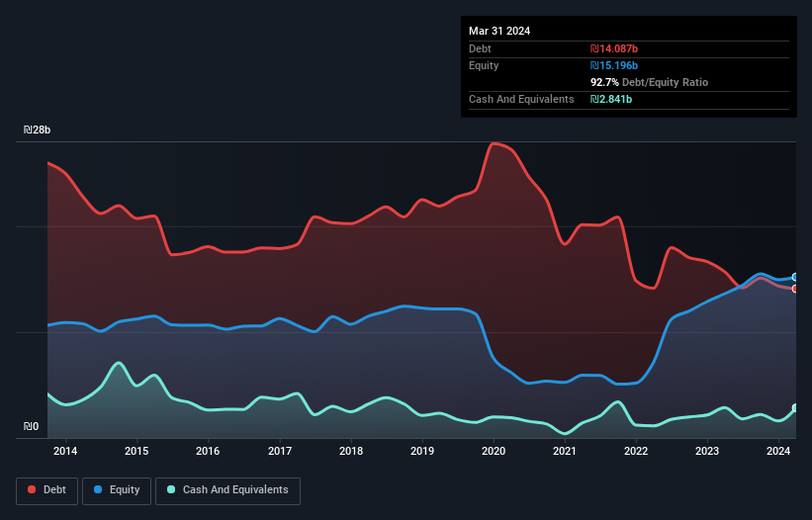Click the 2022 x-axis label
Image resolution: width=812 pixels, height=520 pixels.
636,451
